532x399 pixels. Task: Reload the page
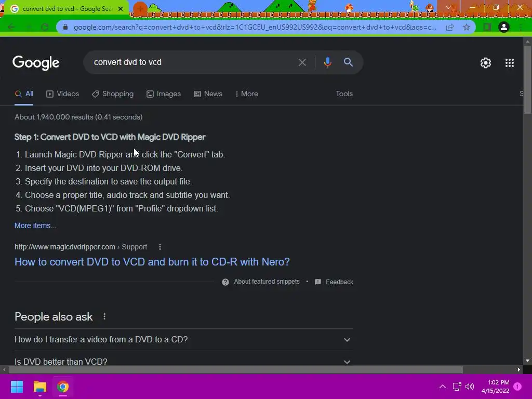(x=45, y=27)
